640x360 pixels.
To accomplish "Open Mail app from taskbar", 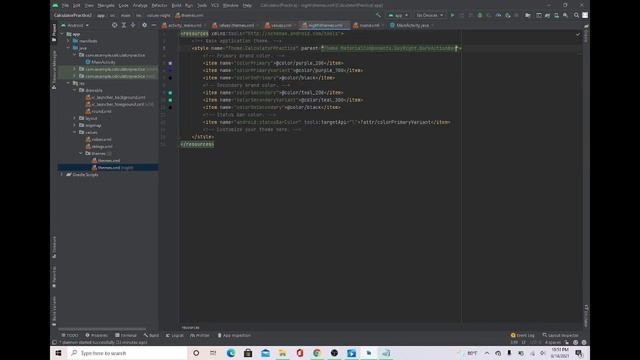I will pos(265,353).
